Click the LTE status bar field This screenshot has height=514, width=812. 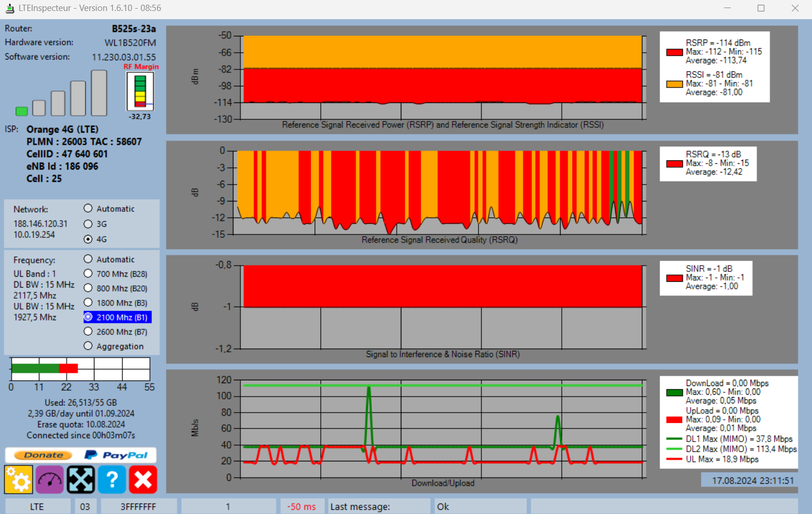pyautogui.click(x=37, y=506)
